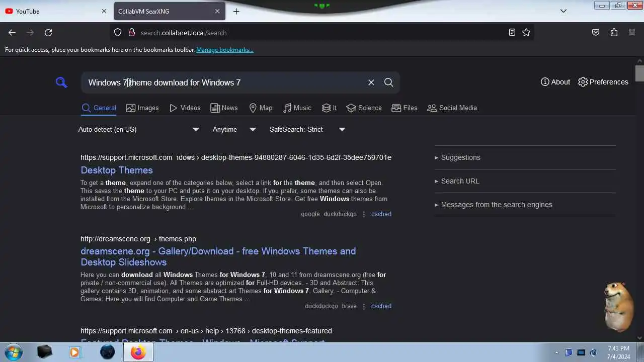This screenshot has width=644, height=362.
Task: Expand the Search URL section
Action: (457, 181)
